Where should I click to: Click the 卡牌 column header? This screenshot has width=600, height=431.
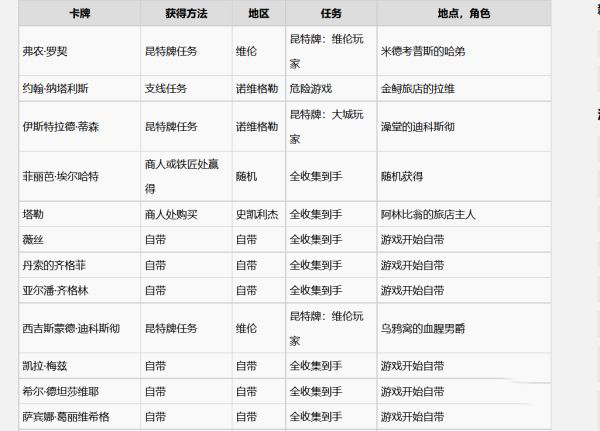click(76, 14)
